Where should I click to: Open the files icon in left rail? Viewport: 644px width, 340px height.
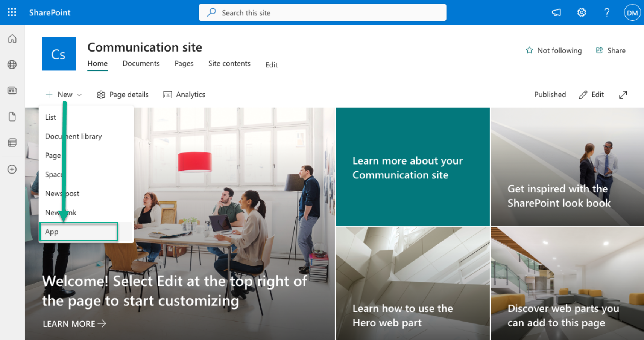(x=12, y=117)
